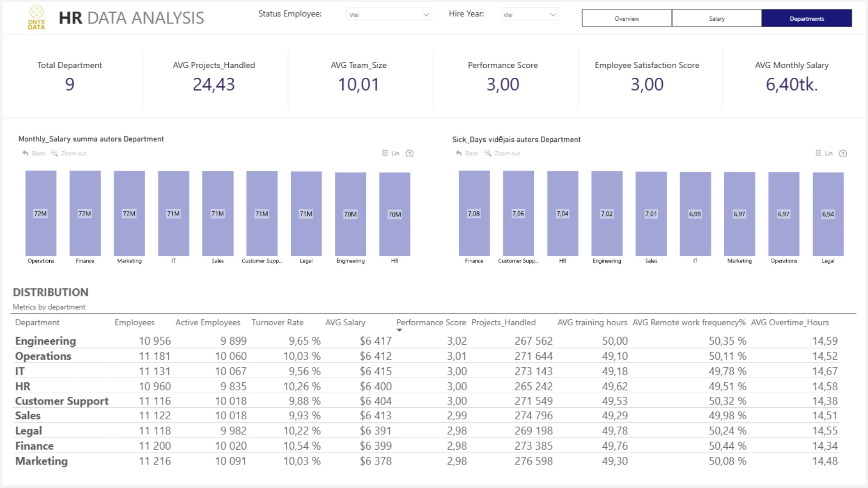Select the Departments tab
This screenshot has width=868, height=488.
(807, 19)
